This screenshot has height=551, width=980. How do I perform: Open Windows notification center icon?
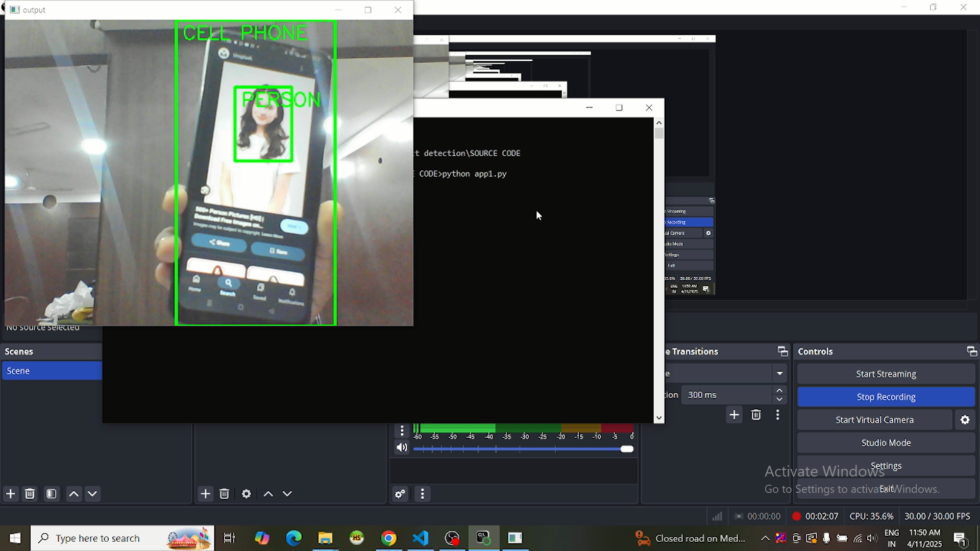point(961,539)
